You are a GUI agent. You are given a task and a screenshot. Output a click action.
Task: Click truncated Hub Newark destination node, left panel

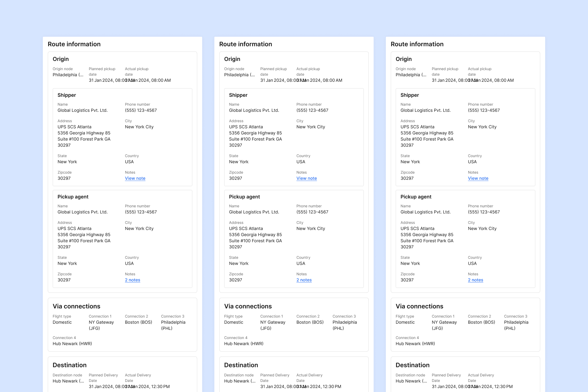(x=68, y=381)
